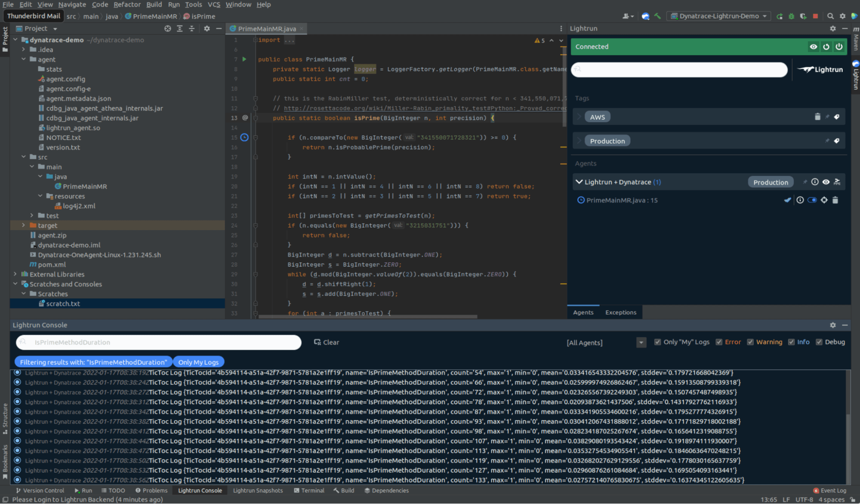Open the Refactor menu
Screen dimensions: 860x504
(x=127, y=4)
